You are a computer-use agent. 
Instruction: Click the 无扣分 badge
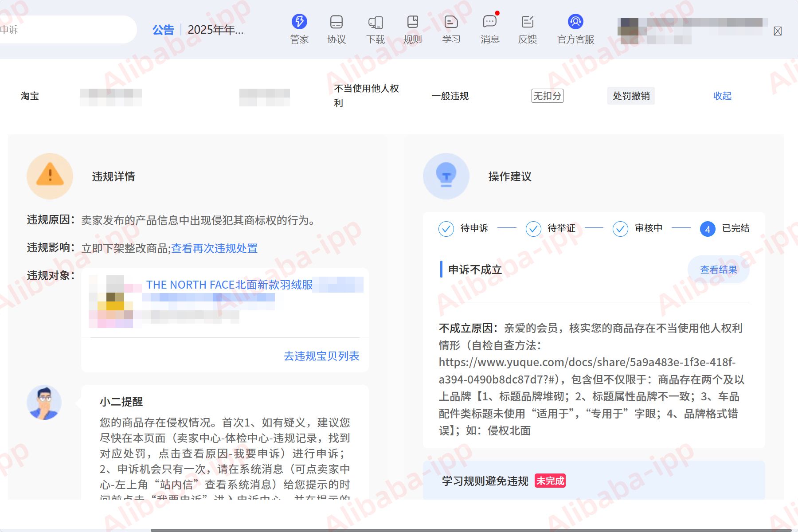click(x=548, y=96)
